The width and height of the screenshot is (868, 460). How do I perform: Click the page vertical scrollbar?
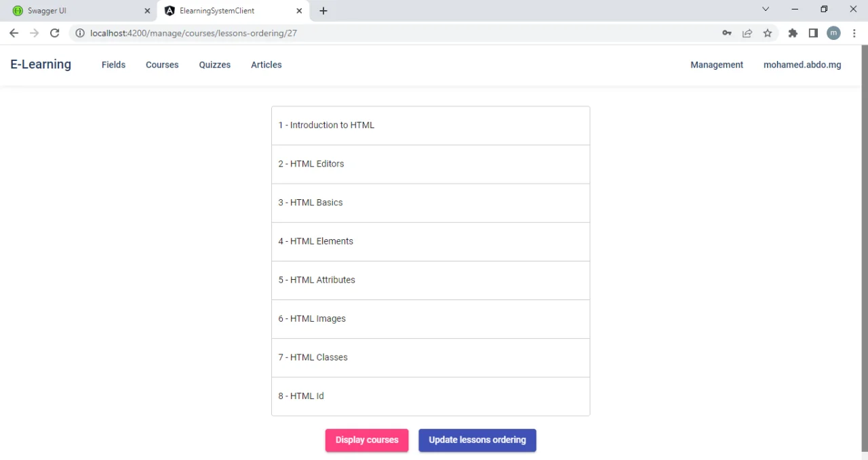coord(865,248)
